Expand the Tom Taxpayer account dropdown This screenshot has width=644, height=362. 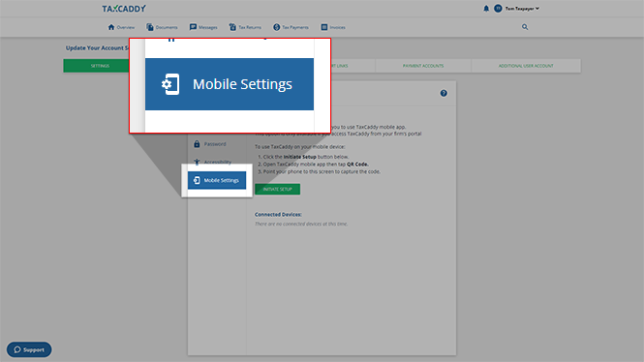522,8
